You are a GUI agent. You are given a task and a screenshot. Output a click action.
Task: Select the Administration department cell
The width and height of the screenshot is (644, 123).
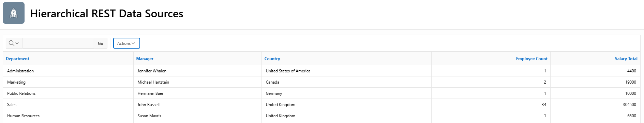point(68,71)
